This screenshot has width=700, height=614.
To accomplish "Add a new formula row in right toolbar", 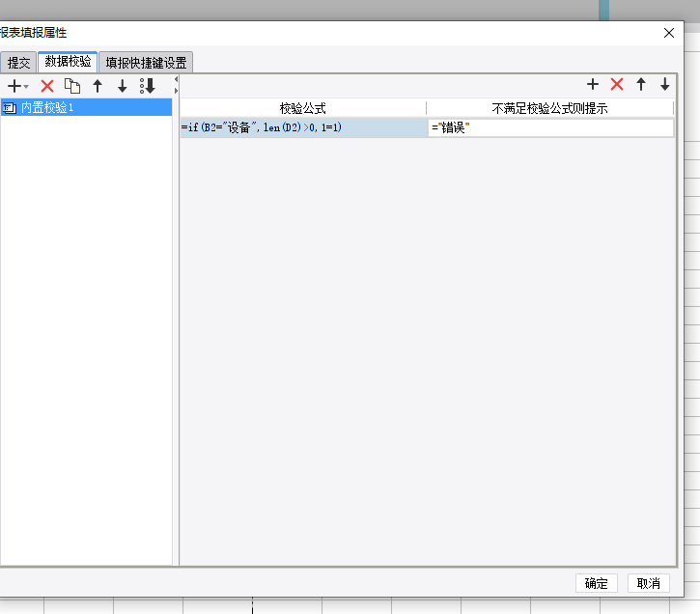I will 593,84.
